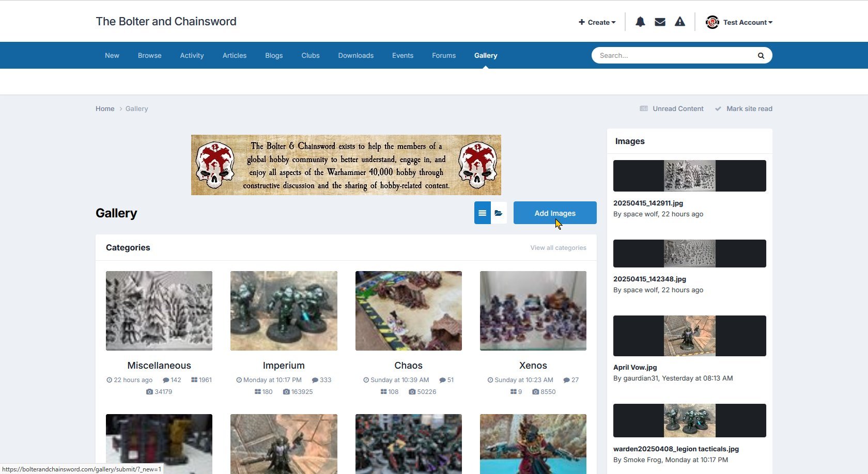Open the messages envelope icon
Screen dimensions: 868x474
(x=660, y=22)
